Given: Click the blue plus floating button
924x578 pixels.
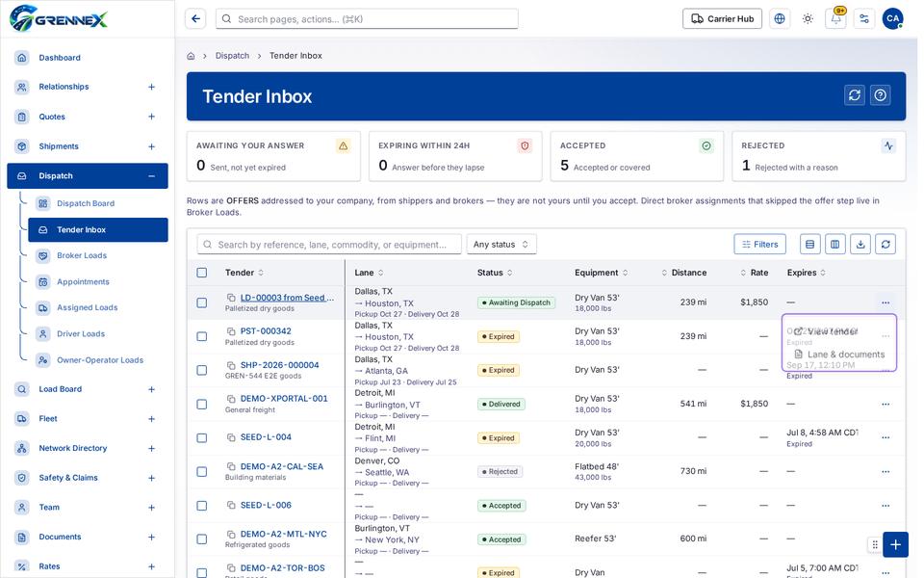Looking at the screenshot, I should tap(895, 544).
